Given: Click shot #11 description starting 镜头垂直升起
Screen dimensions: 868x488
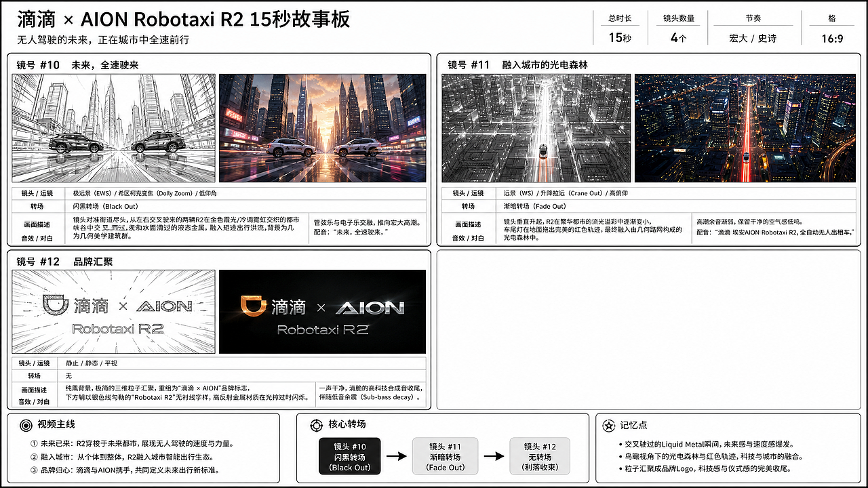Looking at the screenshot, I should coord(593,229).
